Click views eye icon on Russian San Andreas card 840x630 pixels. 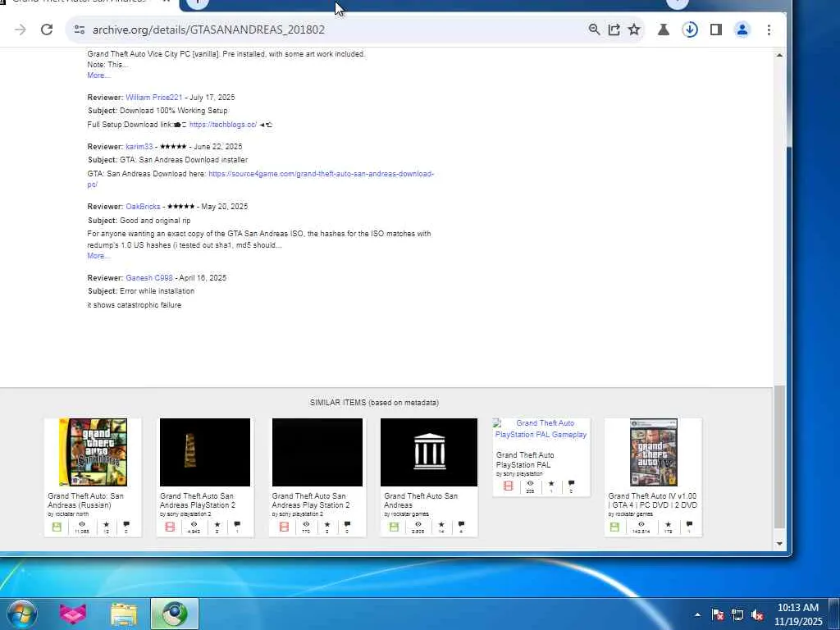82,524
